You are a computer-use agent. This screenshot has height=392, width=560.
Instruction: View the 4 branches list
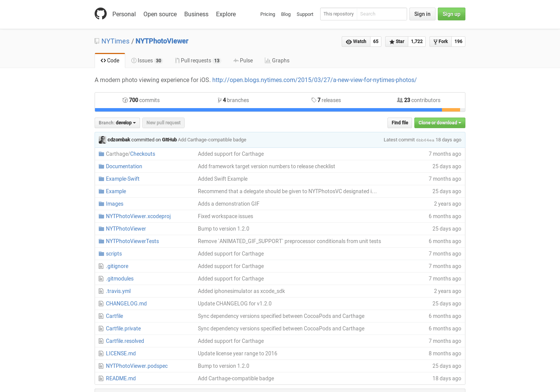pos(233,100)
